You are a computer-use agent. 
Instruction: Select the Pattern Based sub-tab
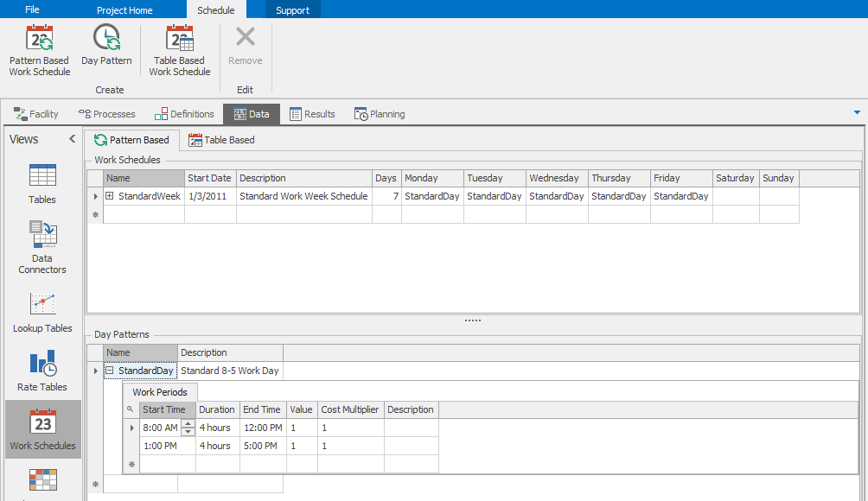point(131,140)
